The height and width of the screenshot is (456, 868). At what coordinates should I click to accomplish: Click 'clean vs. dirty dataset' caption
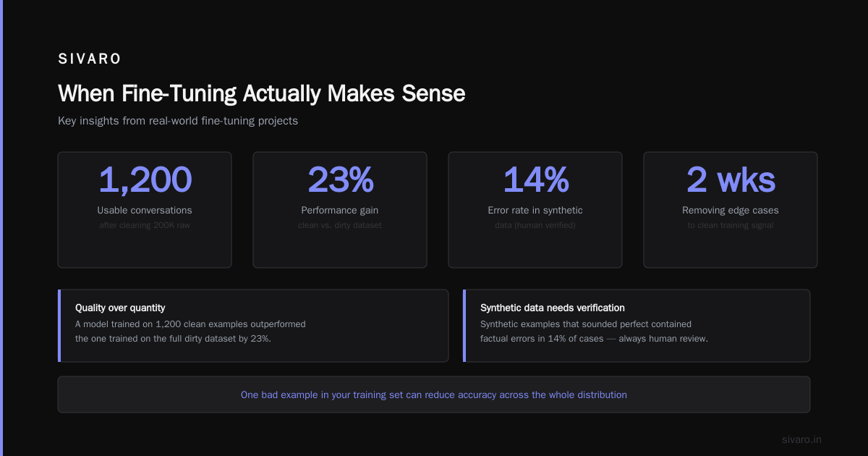340,225
